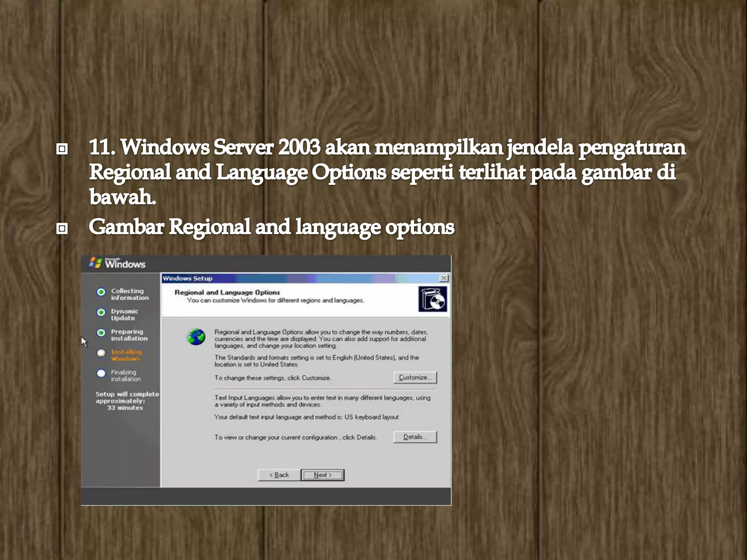This screenshot has width=747, height=560.
Task: Click the Regional and Language Options heading
Action: tap(227, 292)
